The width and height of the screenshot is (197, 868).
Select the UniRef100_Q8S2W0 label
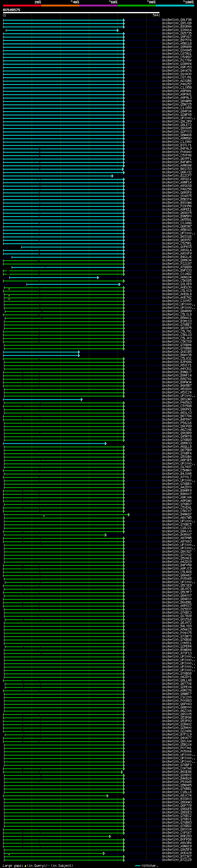176,399
